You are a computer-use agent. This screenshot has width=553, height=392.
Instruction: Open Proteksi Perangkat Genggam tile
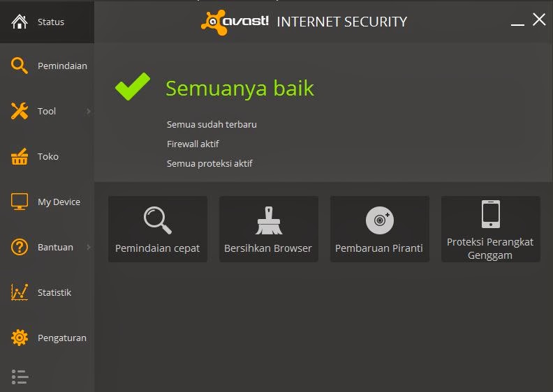tap(491, 229)
